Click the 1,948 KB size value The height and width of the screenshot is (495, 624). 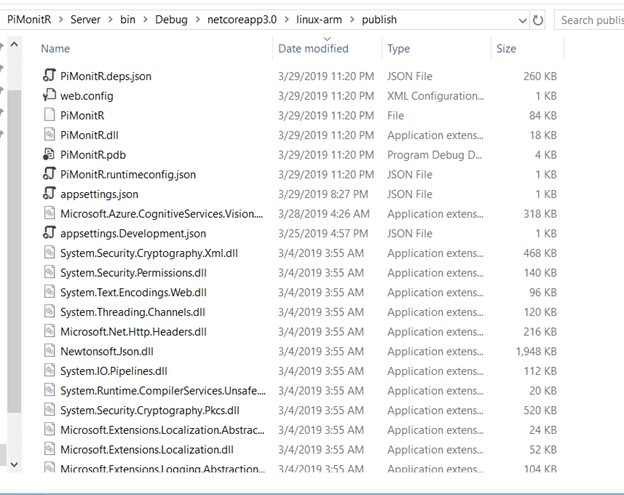[x=536, y=351]
